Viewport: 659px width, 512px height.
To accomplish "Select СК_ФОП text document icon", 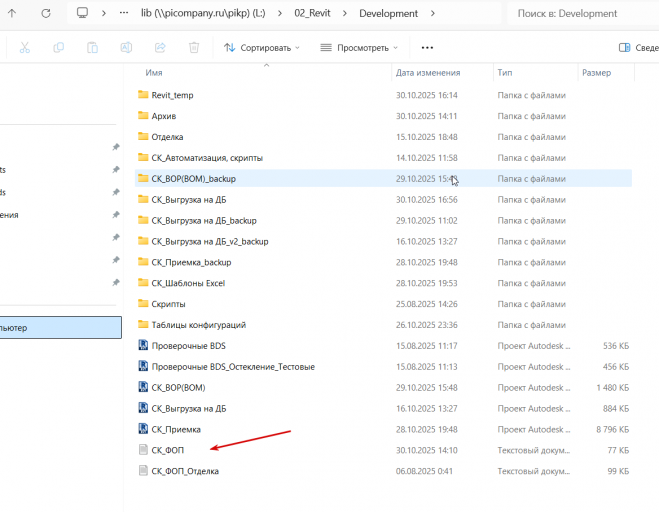I will point(143,450).
